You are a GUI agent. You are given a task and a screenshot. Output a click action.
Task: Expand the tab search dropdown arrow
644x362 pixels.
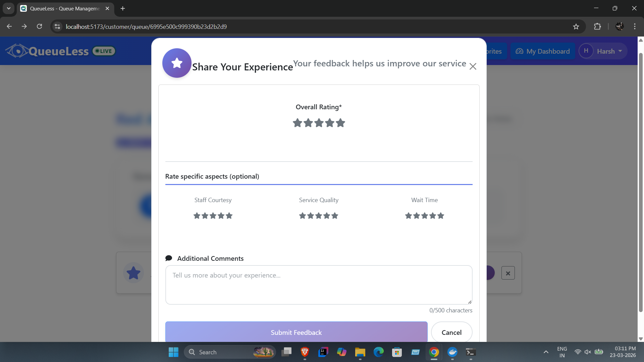click(x=9, y=8)
